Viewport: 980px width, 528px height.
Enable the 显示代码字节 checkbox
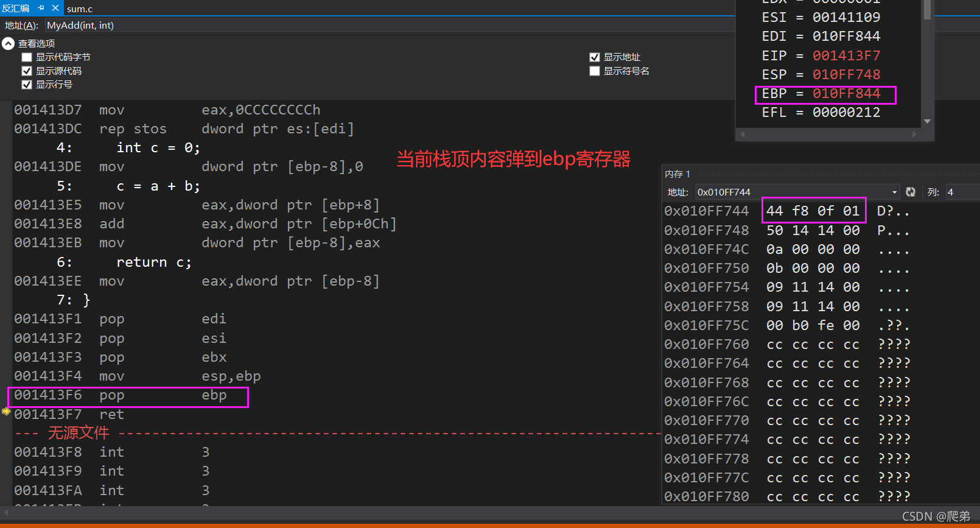[27, 57]
